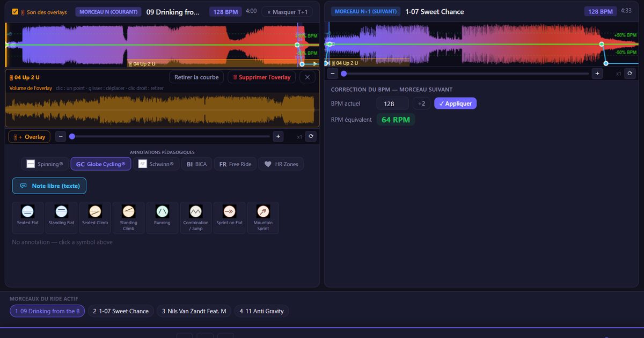This screenshot has height=338, width=644.
Task: Click the current track '128 BPM' badge
Action: (x=225, y=12)
